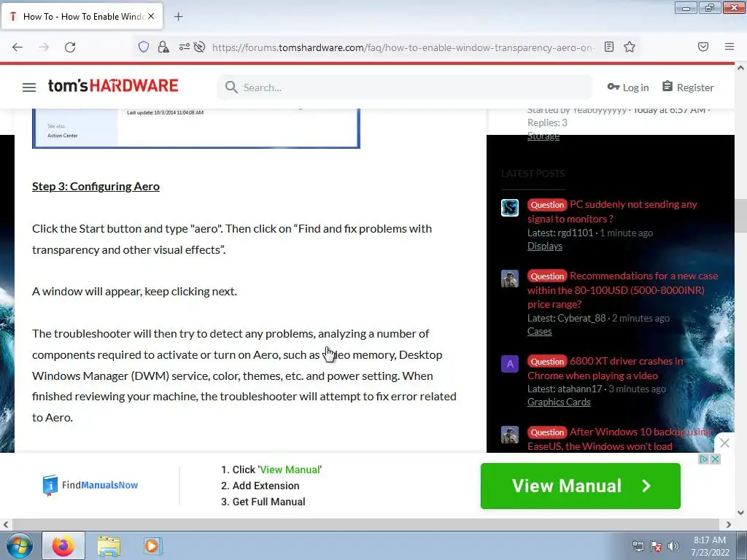Open the Cases category link
Screen dimensions: 747x560
coord(539,332)
